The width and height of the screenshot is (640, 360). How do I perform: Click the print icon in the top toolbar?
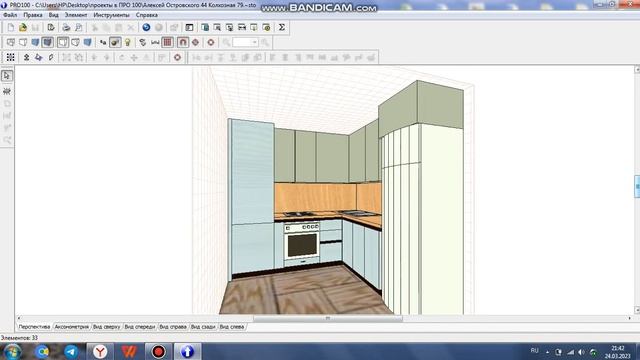[66, 27]
